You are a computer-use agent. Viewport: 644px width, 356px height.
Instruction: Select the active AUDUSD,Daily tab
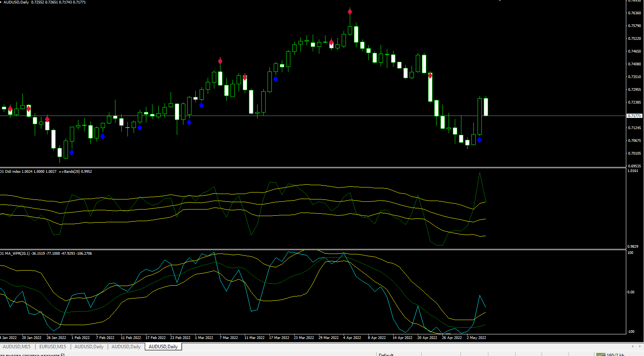[163, 347]
